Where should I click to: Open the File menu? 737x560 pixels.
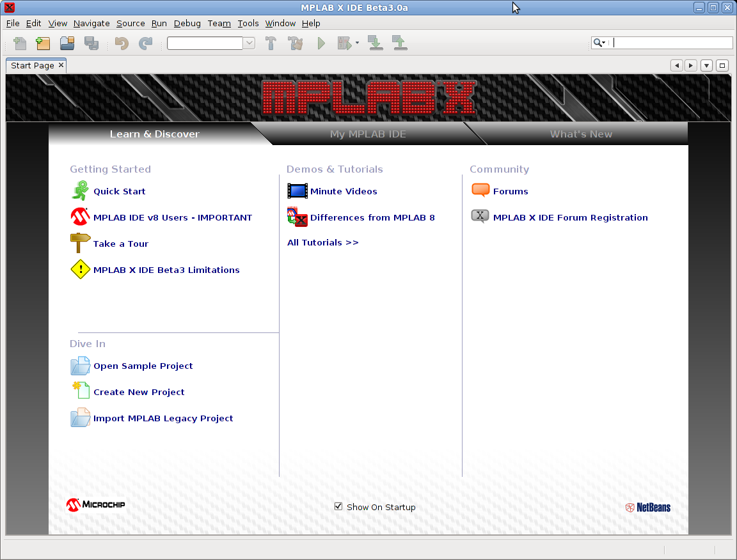coord(13,23)
